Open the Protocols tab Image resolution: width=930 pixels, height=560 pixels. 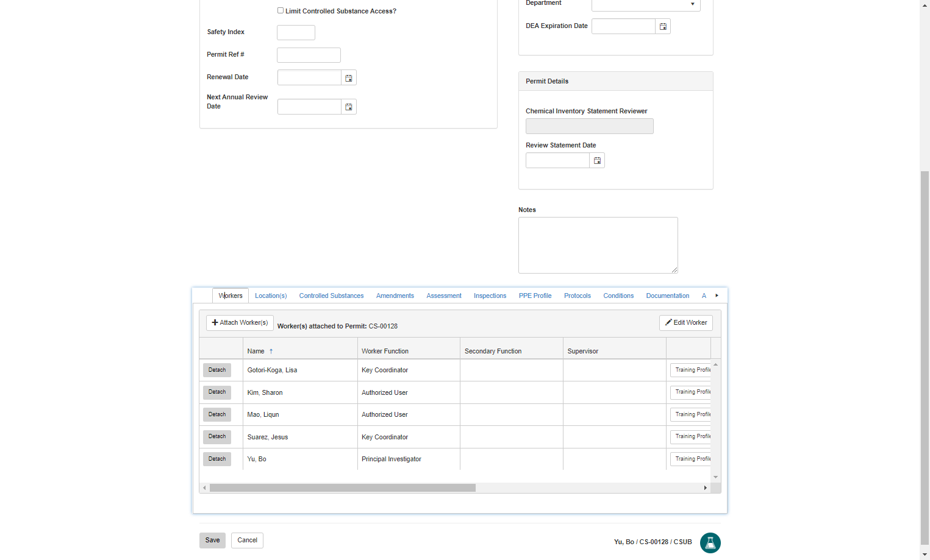[578, 296]
